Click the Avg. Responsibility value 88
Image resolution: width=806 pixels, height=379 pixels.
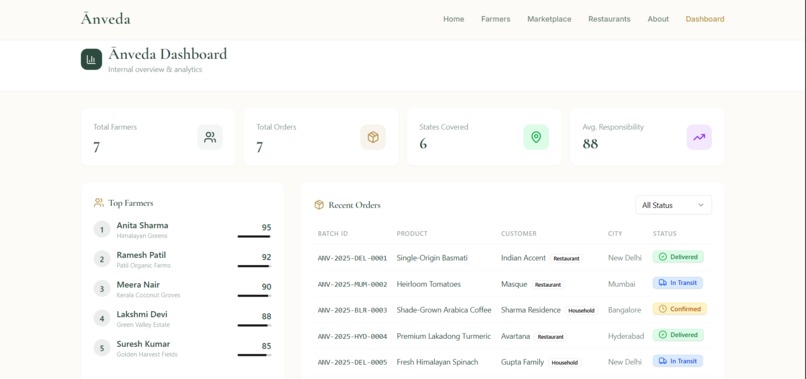(x=590, y=144)
